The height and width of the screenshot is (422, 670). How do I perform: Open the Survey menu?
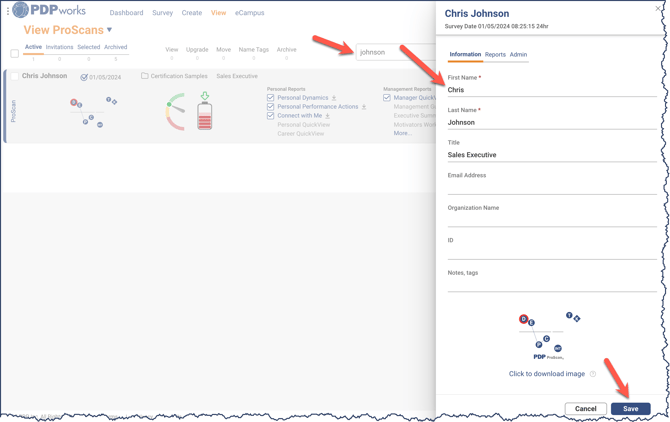pyautogui.click(x=162, y=13)
